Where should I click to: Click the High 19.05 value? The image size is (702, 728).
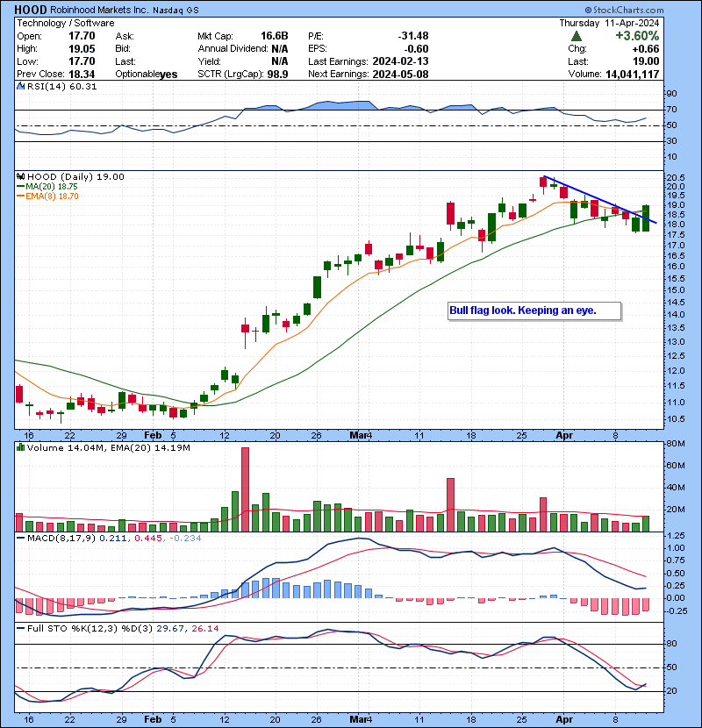[x=82, y=49]
